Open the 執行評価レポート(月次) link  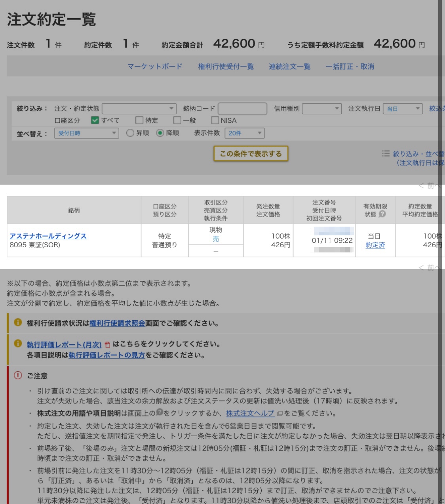pyautogui.click(x=64, y=345)
